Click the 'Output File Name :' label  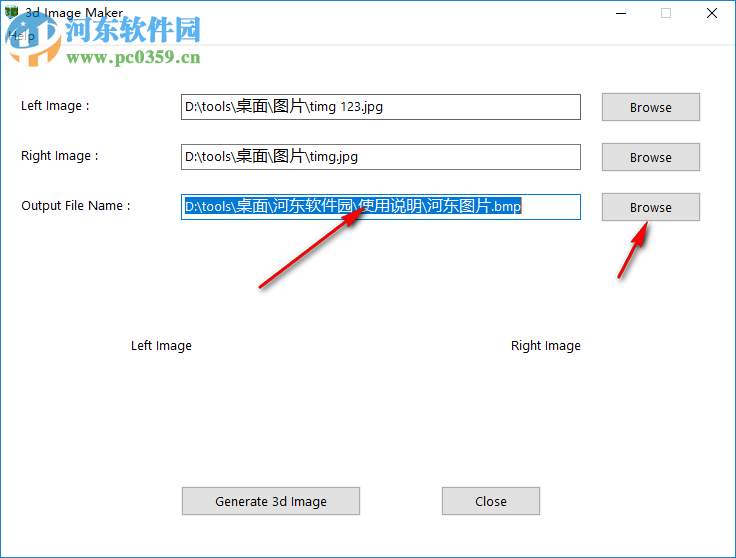(76, 206)
